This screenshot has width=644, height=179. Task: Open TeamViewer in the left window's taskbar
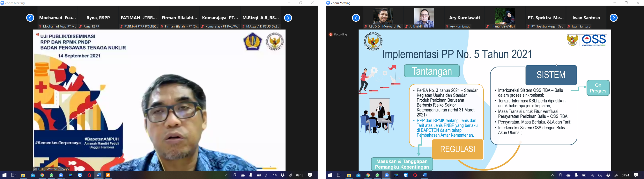pos(80,175)
